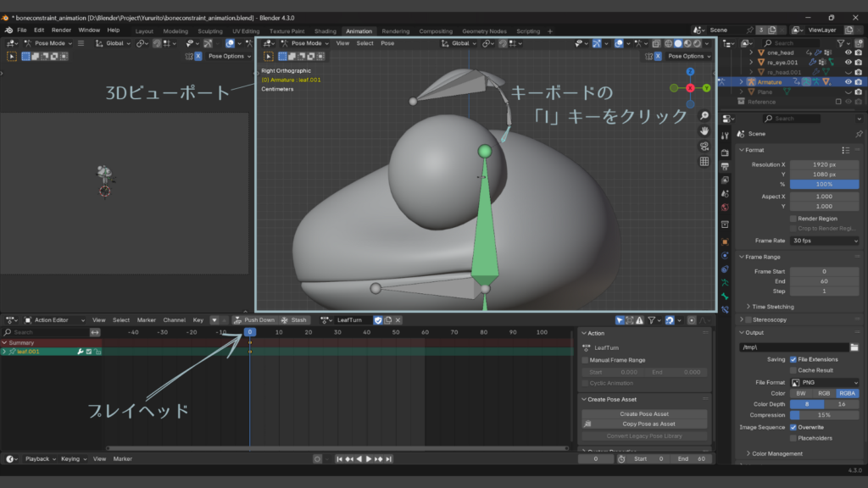This screenshot has width=868, height=488.
Task: Toggle Only Show Selected in Action Editor
Action: coord(620,319)
